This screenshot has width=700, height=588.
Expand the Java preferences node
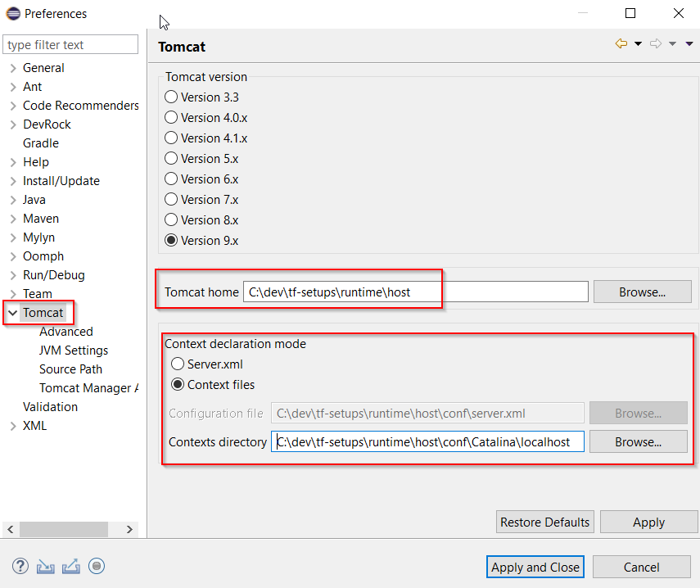[13, 200]
